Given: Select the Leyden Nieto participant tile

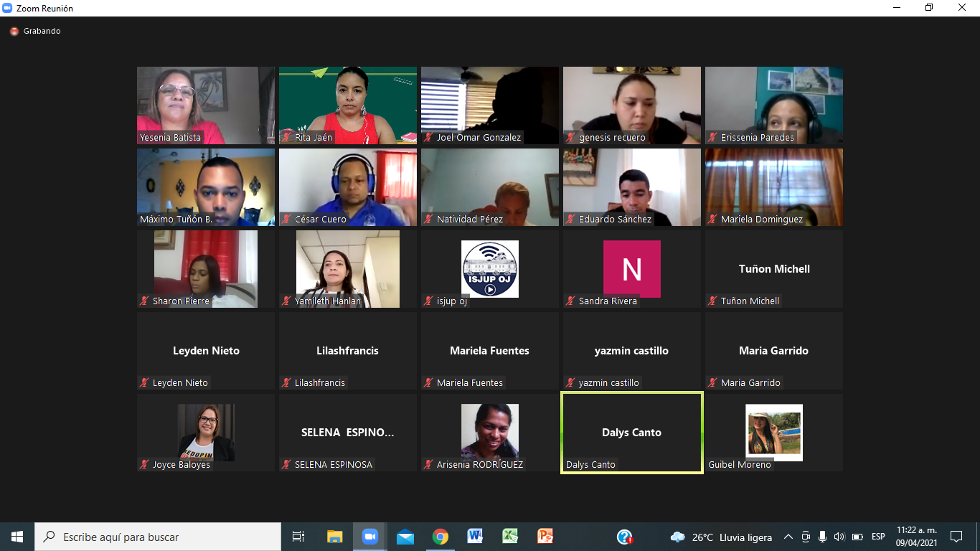Looking at the screenshot, I should point(206,351).
